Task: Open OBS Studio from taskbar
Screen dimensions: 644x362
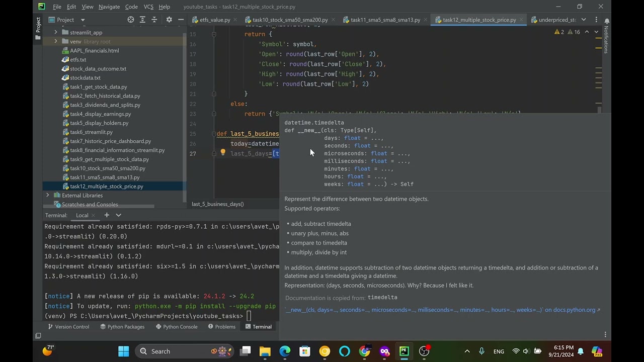Action: (x=424, y=351)
